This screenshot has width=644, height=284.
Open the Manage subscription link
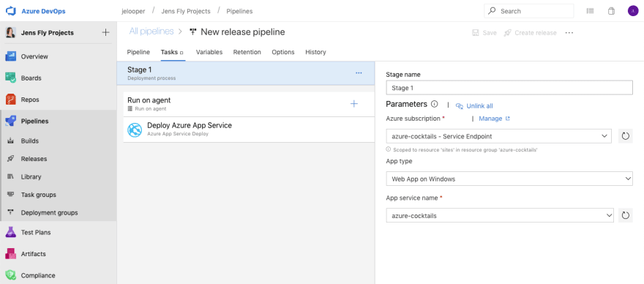[x=494, y=119]
